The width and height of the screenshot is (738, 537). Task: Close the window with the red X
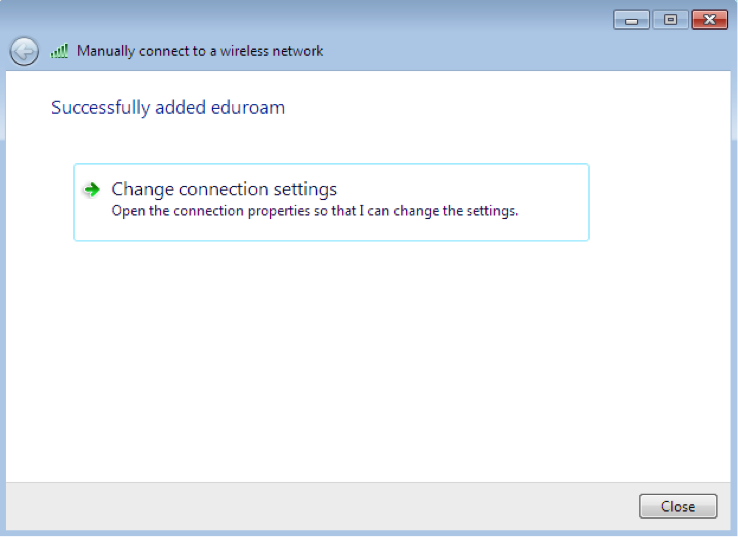tap(709, 20)
